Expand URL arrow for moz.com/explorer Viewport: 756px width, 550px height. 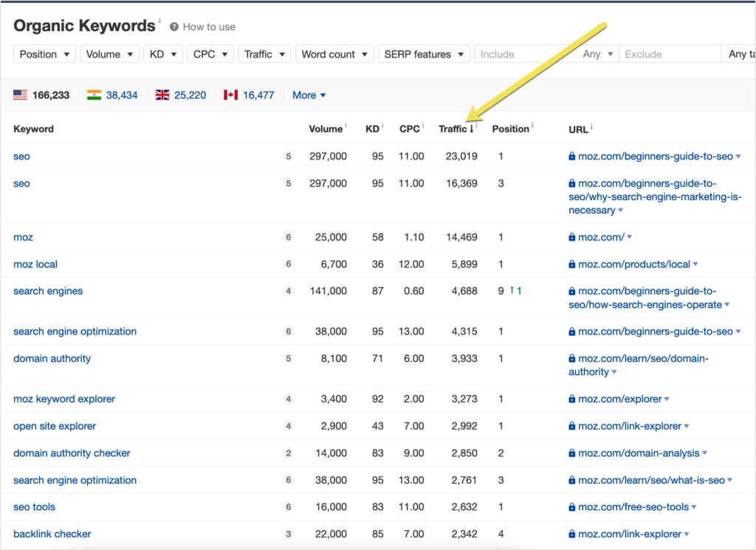point(667,399)
